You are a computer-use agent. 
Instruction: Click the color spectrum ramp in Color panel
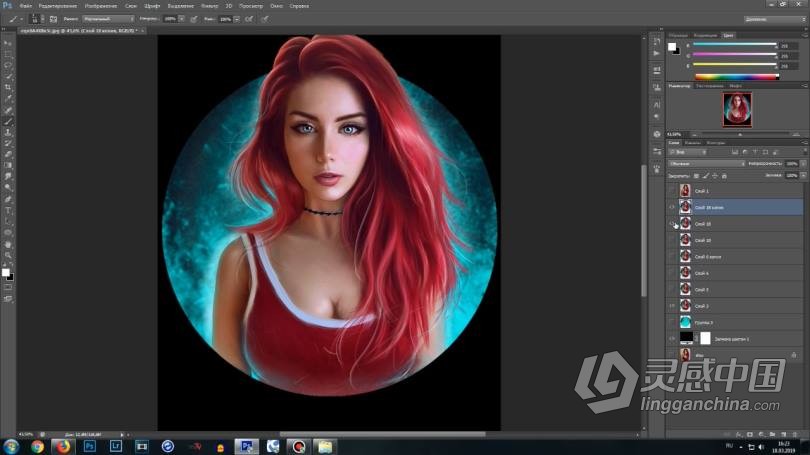click(x=736, y=77)
